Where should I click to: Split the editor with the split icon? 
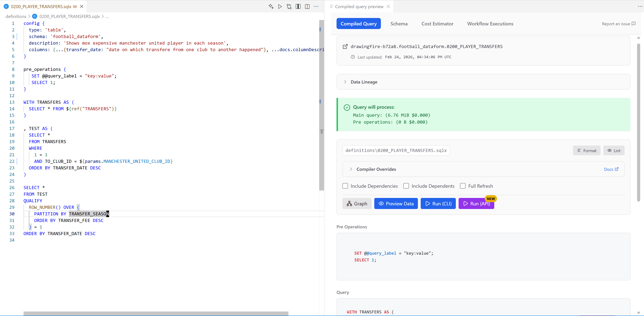point(307,7)
